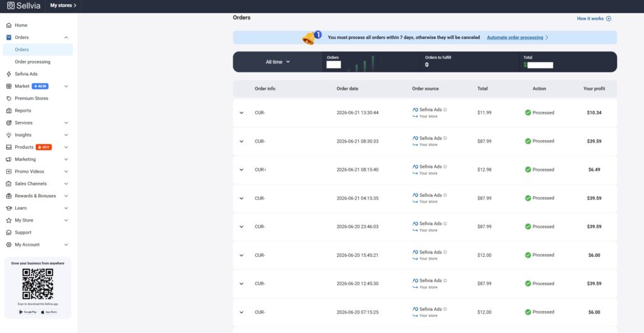Image resolution: width=644 pixels, height=333 pixels.
Task: Expand the Insights chevron
Action: pos(66,135)
